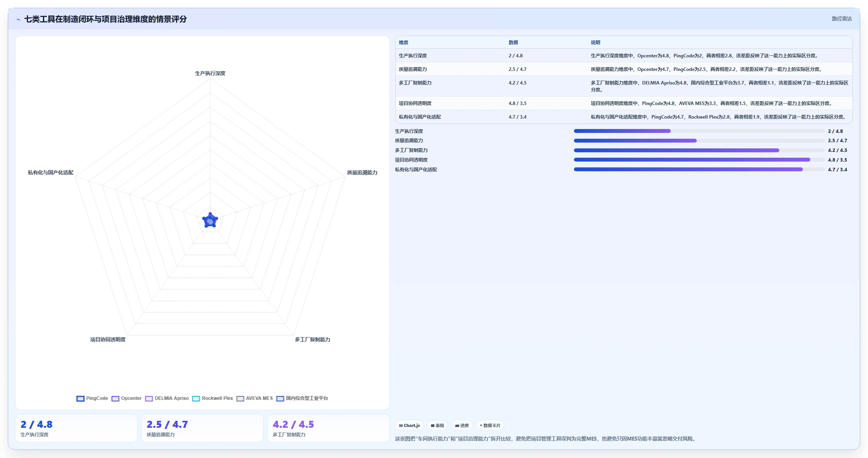This screenshot has width=868, height=458.
Task: Click the 2 / 4.8 data card
Action: point(76,428)
